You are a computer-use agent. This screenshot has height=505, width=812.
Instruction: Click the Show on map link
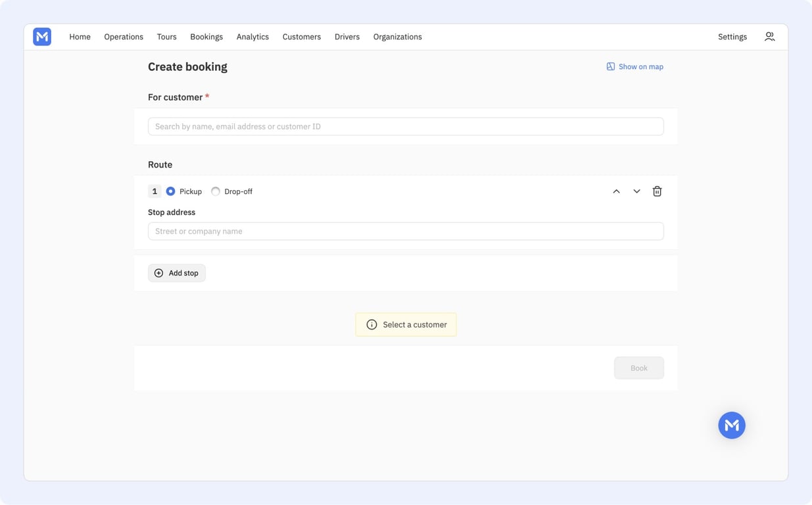635,66
